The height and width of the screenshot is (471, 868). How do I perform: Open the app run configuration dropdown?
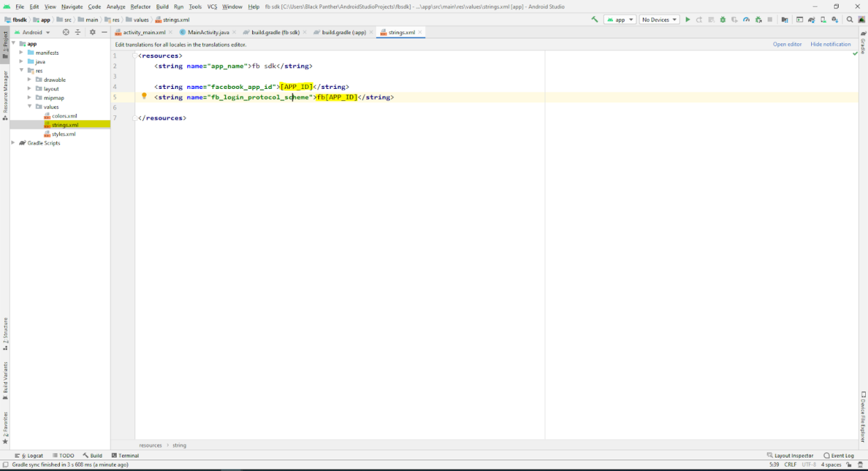619,20
